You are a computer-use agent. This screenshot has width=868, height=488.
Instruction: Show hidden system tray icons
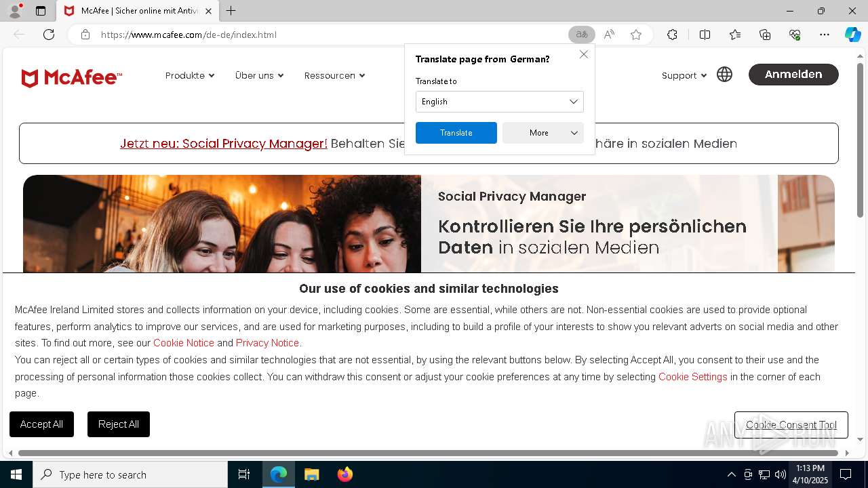(731, 474)
